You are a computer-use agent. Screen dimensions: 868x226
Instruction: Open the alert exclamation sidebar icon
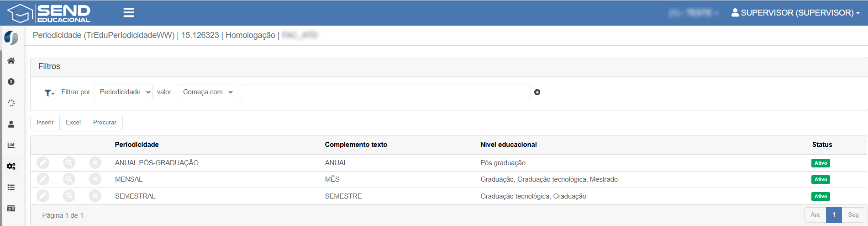click(11, 82)
